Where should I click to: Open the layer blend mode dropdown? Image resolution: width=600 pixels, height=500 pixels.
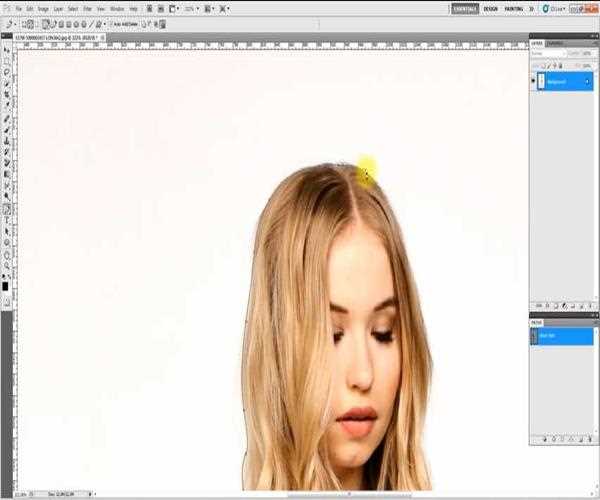click(548, 53)
